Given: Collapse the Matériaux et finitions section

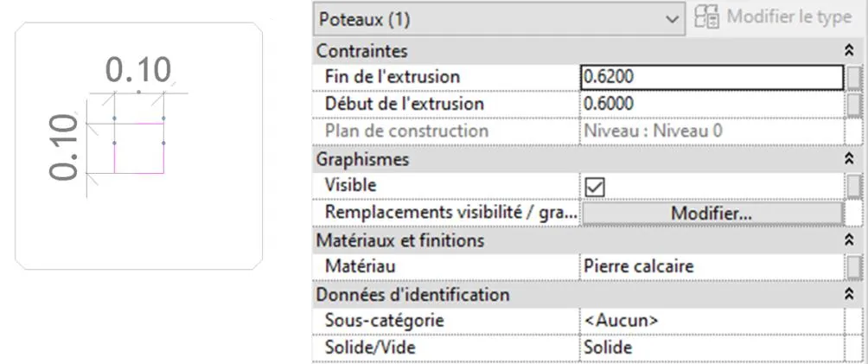Looking at the screenshot, I should (848, 240).
